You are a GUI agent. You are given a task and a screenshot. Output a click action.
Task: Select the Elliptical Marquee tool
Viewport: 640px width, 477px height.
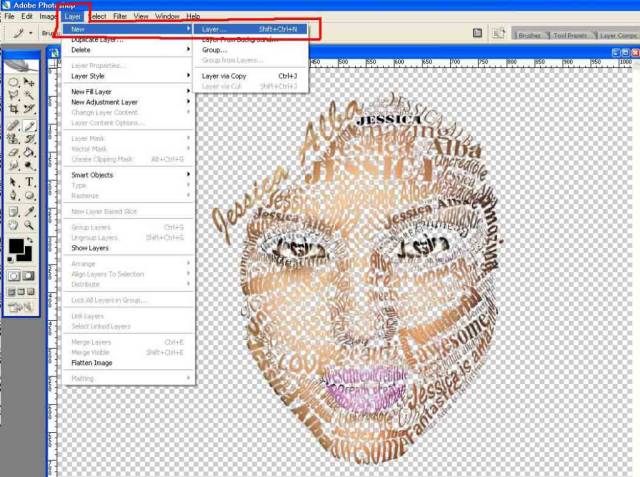coord(14,82)
